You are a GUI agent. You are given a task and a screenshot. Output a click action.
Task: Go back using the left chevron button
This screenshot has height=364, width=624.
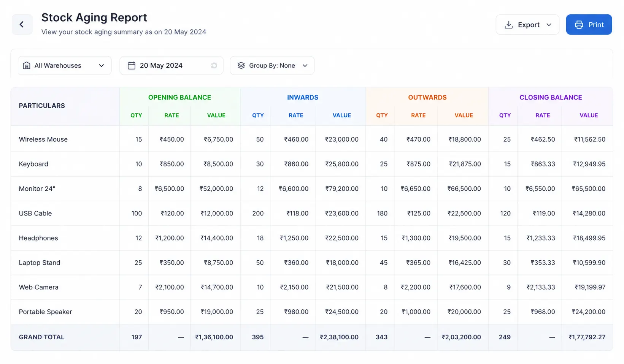22,25
